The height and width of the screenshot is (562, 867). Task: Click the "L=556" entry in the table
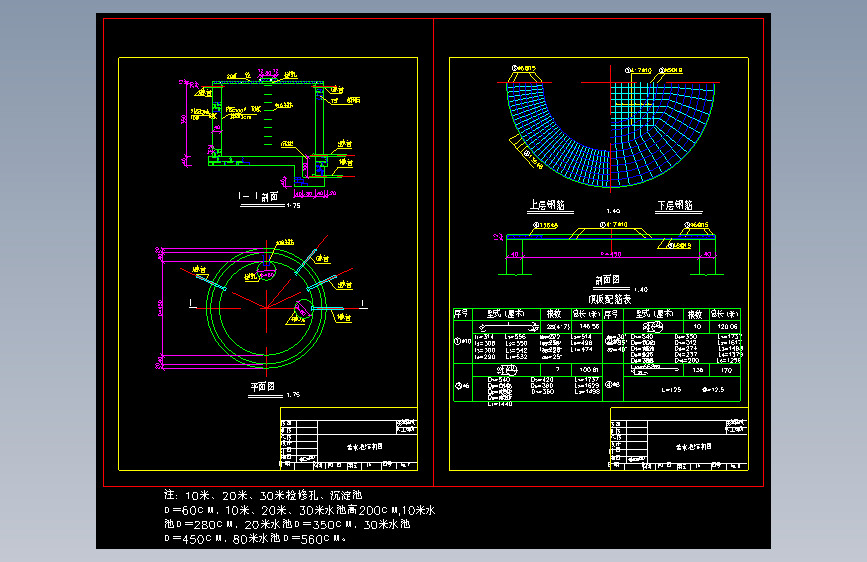515,337
